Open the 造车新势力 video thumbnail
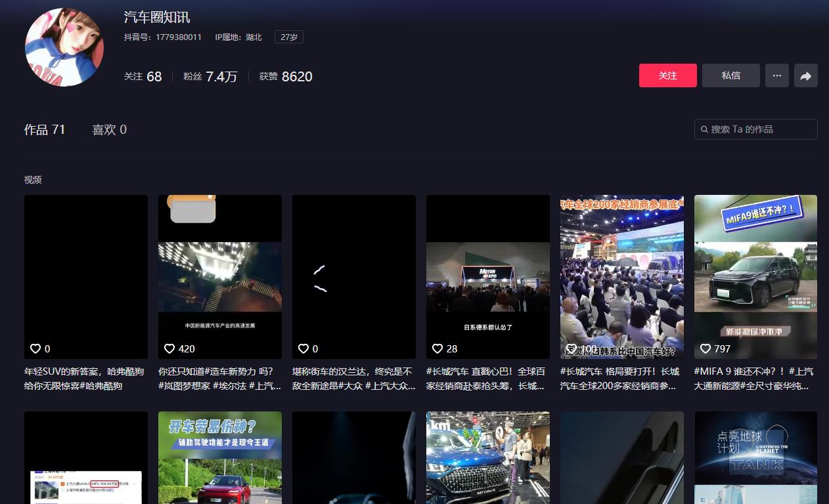 pos(220,277)
